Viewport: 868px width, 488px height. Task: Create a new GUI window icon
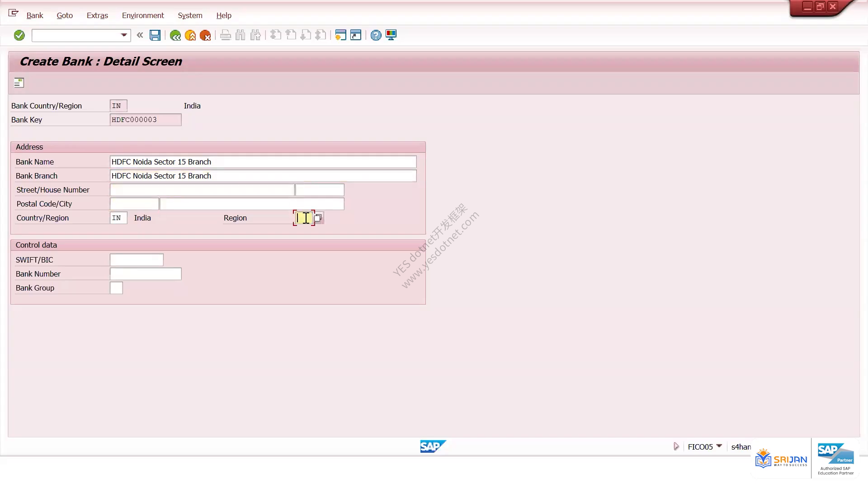[x=340, y=35]
